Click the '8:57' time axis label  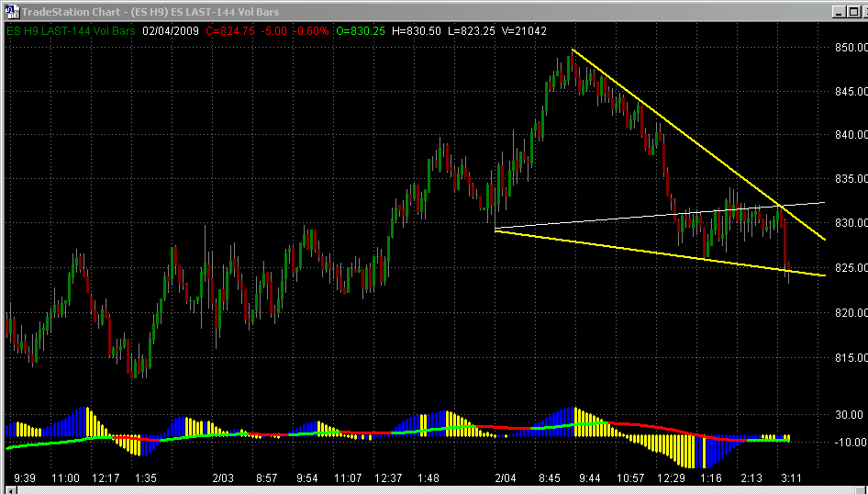267,478
